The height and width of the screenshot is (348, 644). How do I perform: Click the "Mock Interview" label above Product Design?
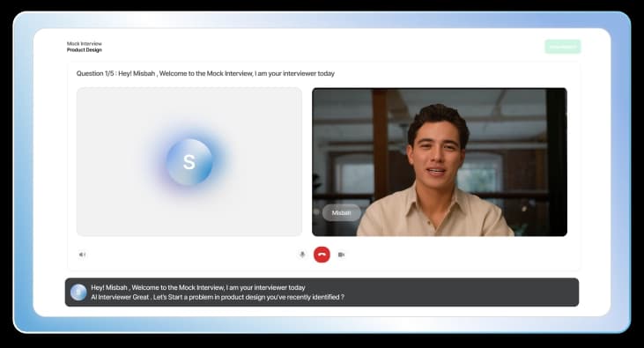(85, 43)
